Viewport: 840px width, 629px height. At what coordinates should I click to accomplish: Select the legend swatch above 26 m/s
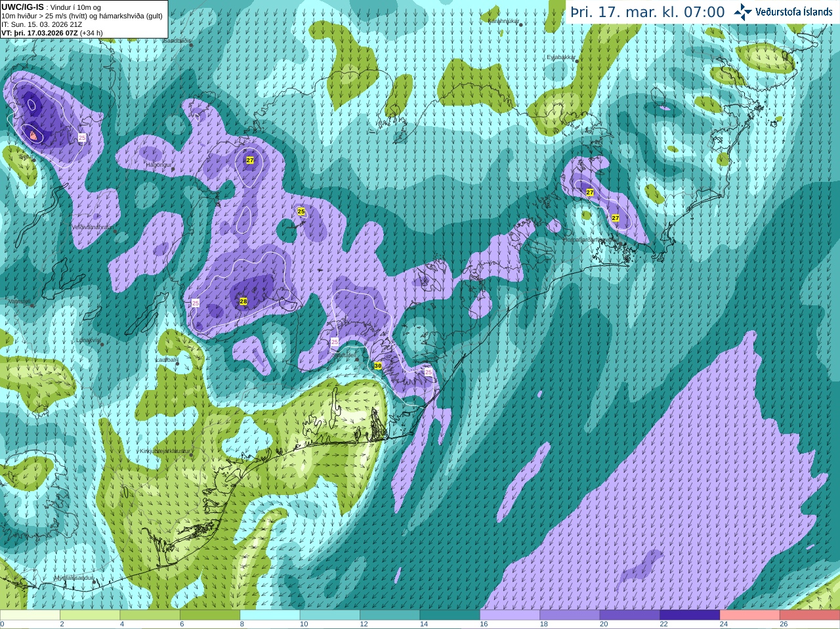pyautogui.click(x=810, y=615)
